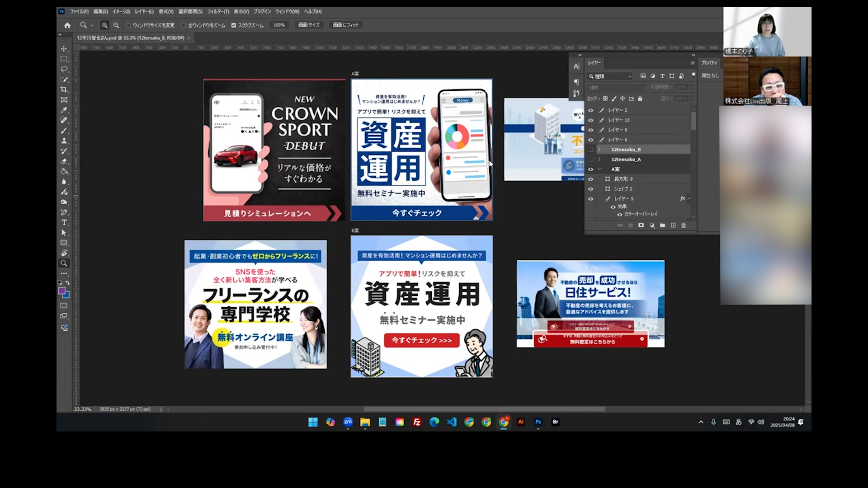Image resolution: width=868 pixels, height=488 pixels.
Task: Show hidden system tray icons chevron
Action: coord(701,422)
